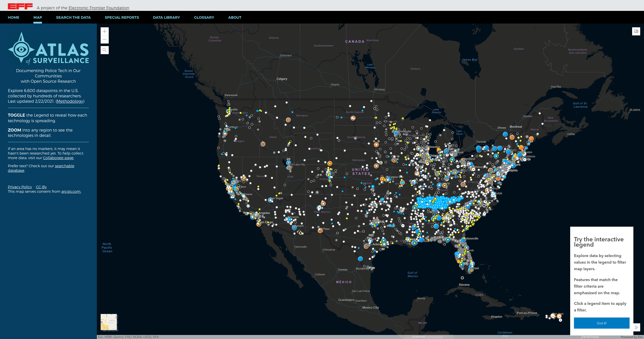Expand the legend panel with the double-chevron

pos(637,327)
